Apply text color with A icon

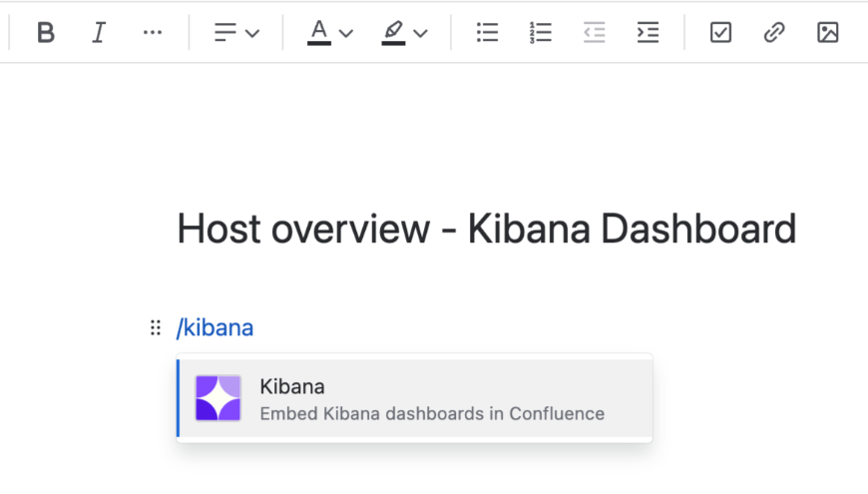point(319,33)
